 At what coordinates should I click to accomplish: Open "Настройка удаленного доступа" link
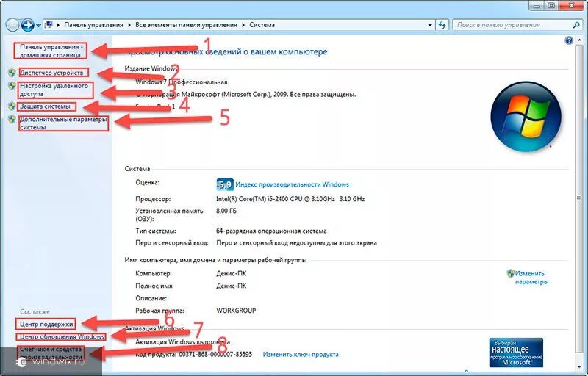click(54, 90)
